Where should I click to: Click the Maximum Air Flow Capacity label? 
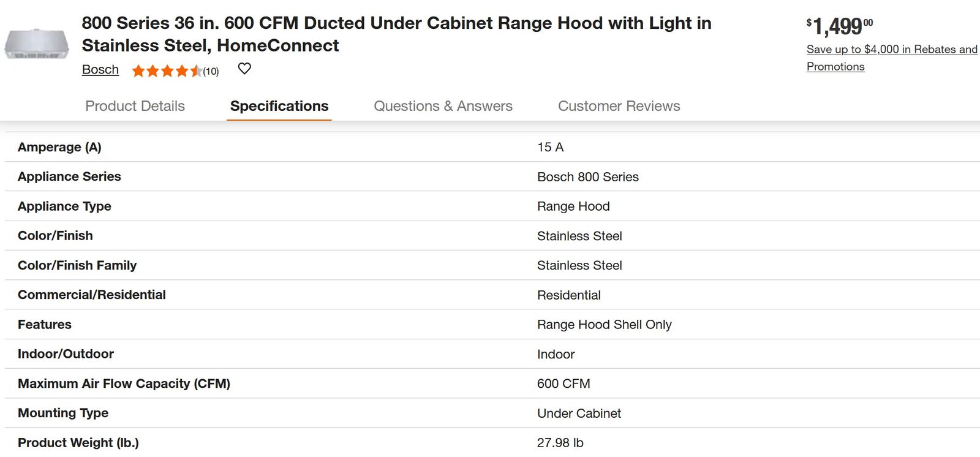pos(124,383)
